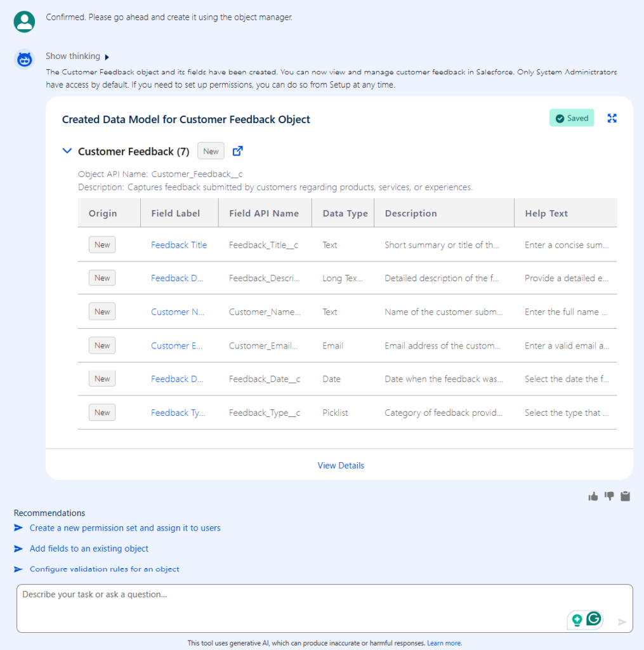Click the Picklist data type cell
Viewport: 644px width, 650px height.
click(335, 413)
